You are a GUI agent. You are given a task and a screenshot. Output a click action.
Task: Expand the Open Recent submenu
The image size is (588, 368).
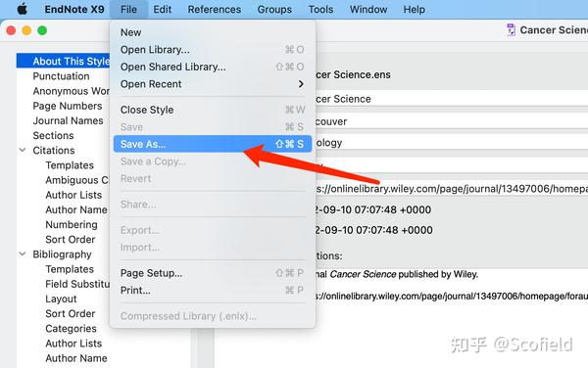(213, 84)
